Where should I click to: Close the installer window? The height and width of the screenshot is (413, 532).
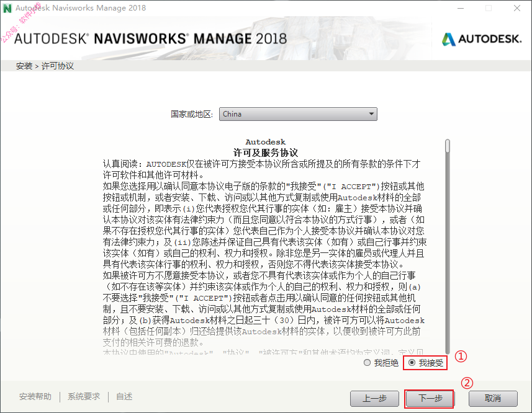pyautogui.click(x=516, y=8)
